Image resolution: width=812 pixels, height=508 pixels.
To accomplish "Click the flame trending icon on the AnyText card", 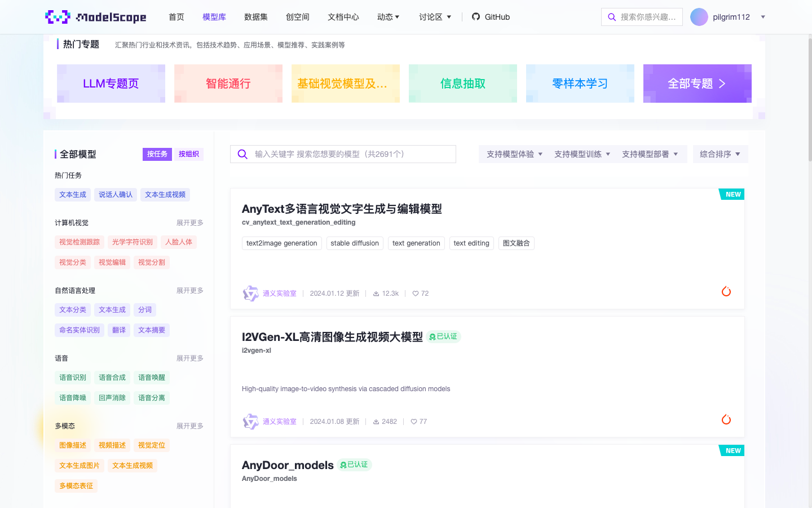I will 726,291.
